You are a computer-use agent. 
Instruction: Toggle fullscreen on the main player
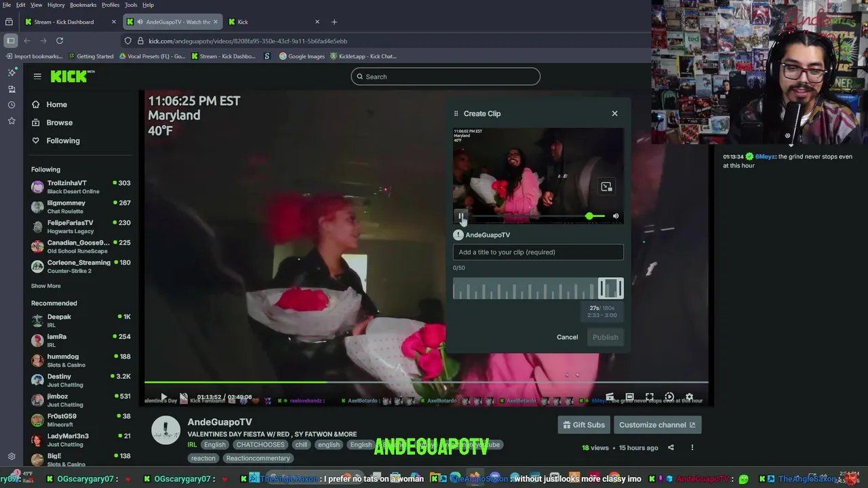click(x=650, y=397)
